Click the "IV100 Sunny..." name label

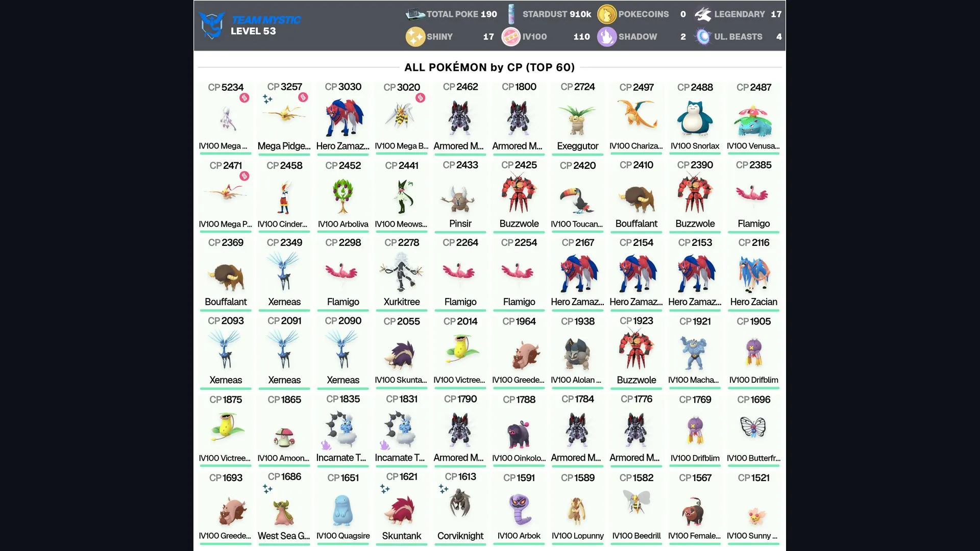point(752,536)
